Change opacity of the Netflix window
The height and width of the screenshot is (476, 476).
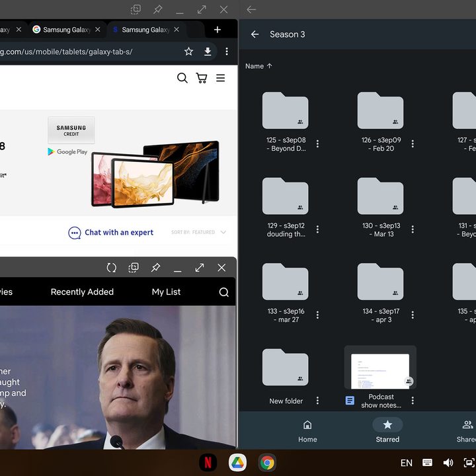click(134, 268)
